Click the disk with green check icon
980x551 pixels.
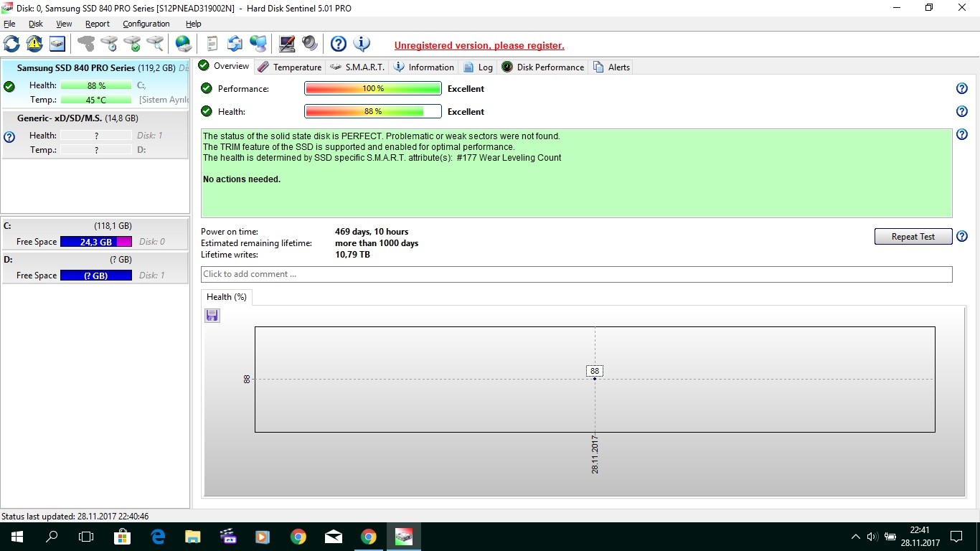[x=132, y=44]
